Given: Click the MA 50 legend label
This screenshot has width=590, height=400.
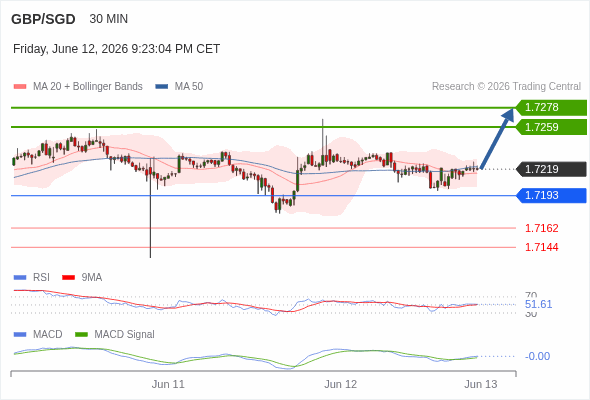Looking at the screenshot, I should (189, 87).
